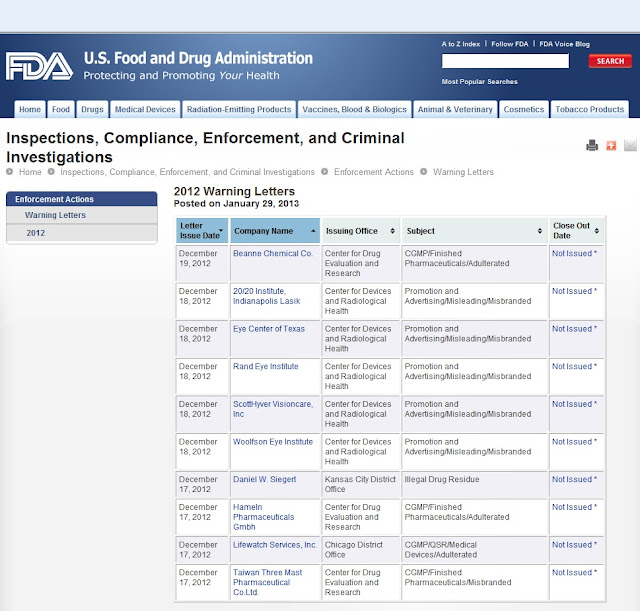Click Not Issued for Taiwan Three Mast
Image resolution: width=640 pixels, height=611 pixels.
(574, 573)
